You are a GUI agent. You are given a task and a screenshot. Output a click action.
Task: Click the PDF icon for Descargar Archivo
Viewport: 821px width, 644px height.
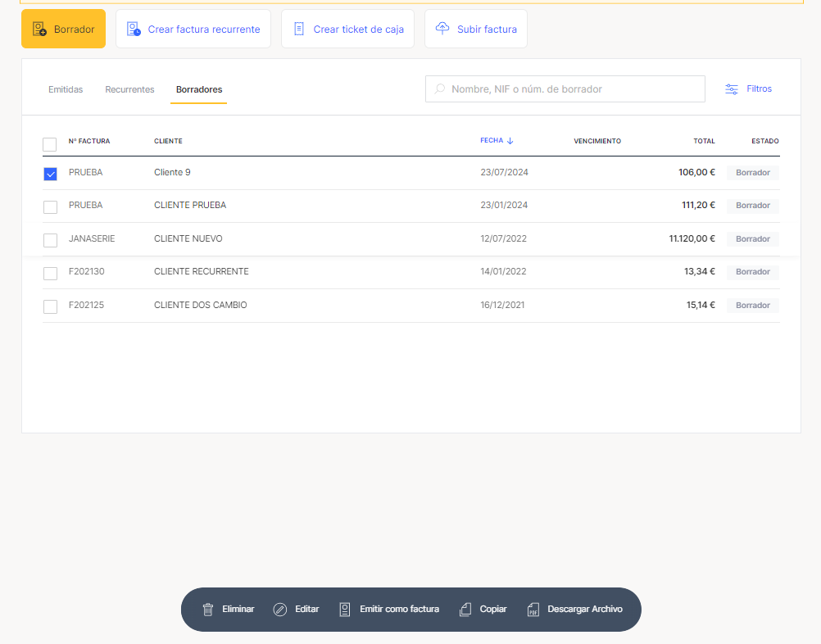pyautogui.click(x=533, y=610)
